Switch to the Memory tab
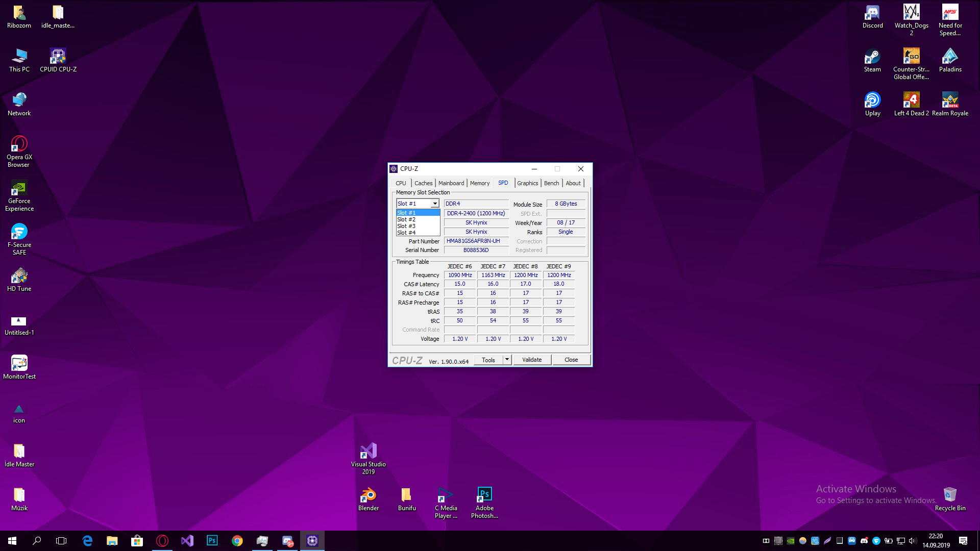Screen dimensions: 980x551 (479, 183)
